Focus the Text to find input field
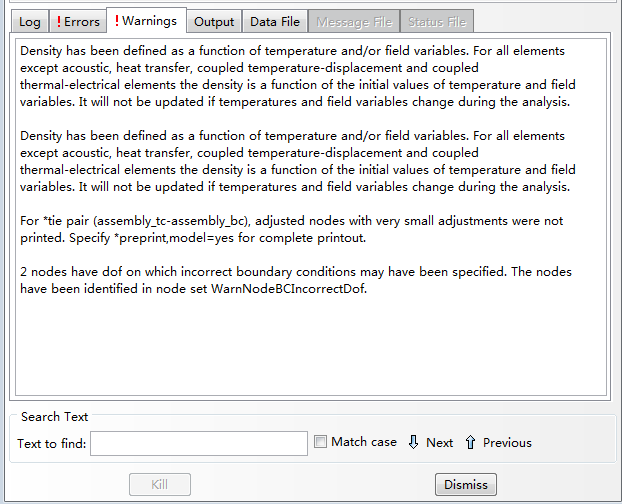This screenshot has height=504, width=622. (198, 443)
